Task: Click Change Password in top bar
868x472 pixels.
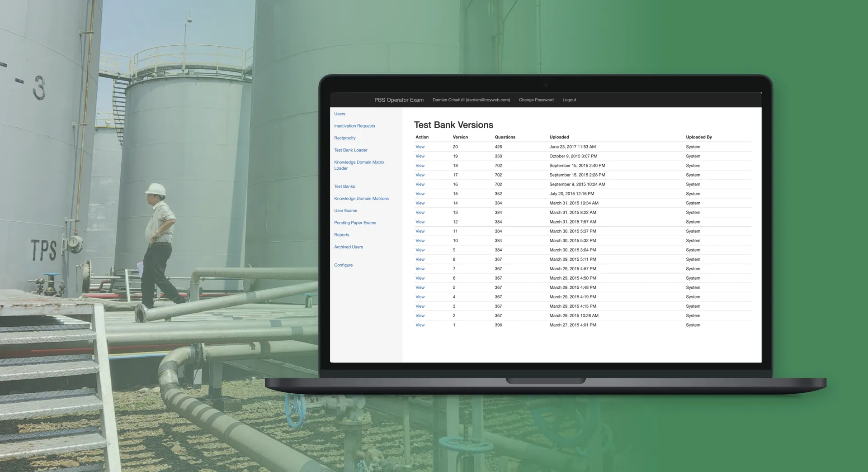Action: click(536, 100)
